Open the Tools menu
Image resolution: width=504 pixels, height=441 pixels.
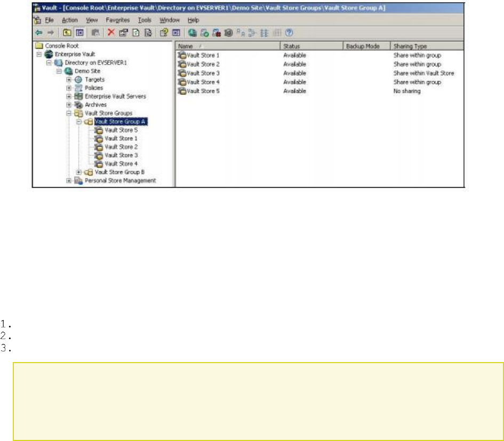pyautogui.click(x=145, y=20)
